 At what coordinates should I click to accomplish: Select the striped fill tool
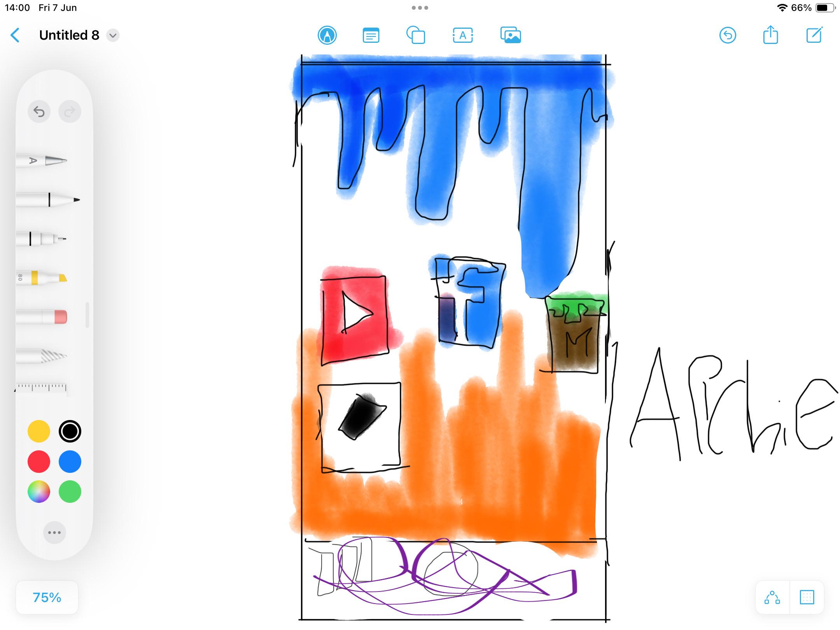[42, 356]
